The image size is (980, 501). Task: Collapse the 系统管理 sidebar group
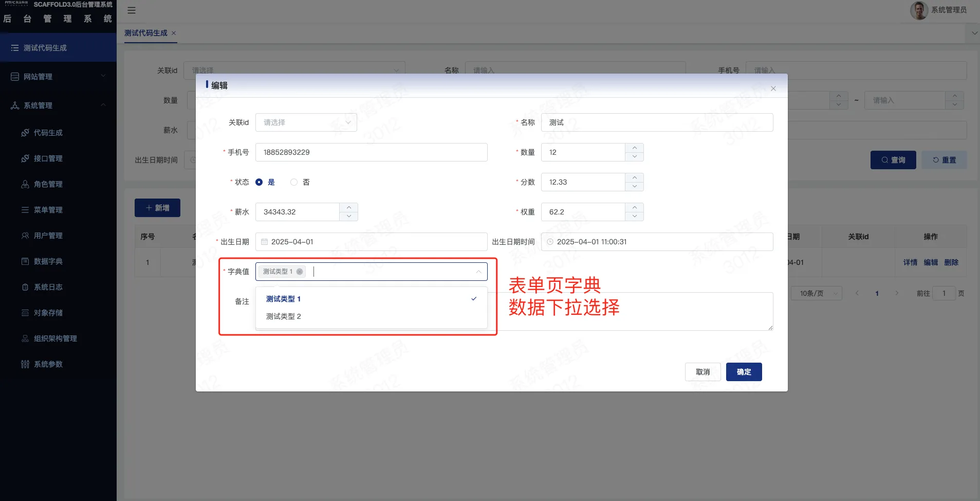(x=58, y=105)
